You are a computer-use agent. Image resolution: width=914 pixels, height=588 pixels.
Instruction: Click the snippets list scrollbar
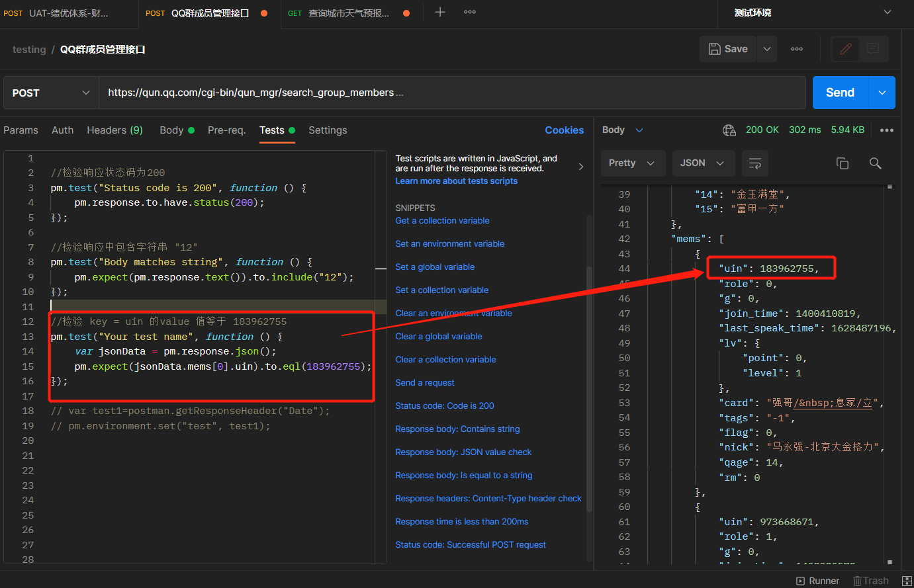coord(589,388)
